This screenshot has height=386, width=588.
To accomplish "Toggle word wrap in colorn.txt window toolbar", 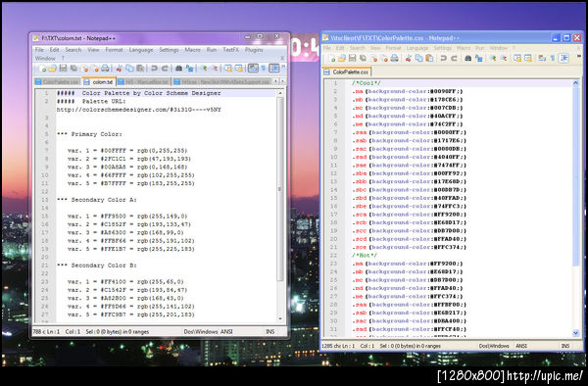I will coord(253,69).
